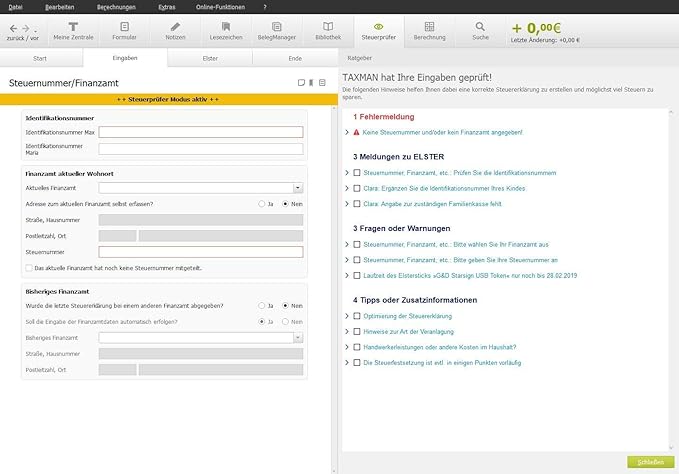Open the Notizen pencil icon

click(x=176, y=29)
